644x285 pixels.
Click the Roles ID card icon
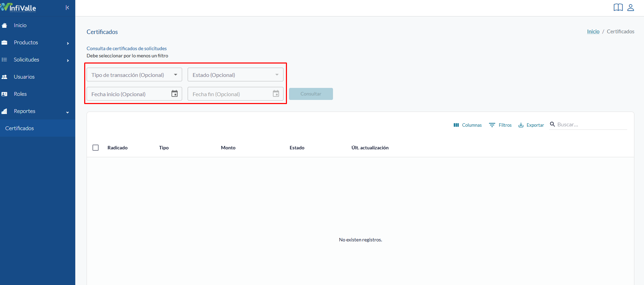(4, 94)
